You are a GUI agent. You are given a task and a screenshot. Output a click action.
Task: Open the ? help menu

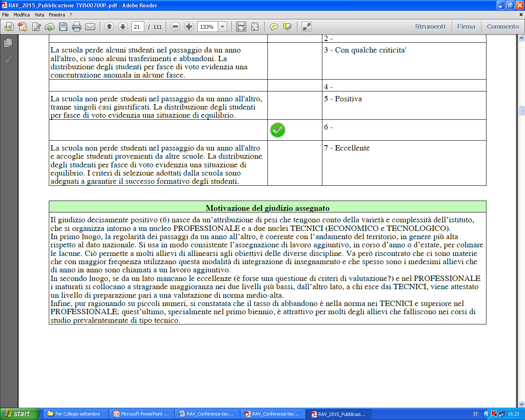pos(71,14)
